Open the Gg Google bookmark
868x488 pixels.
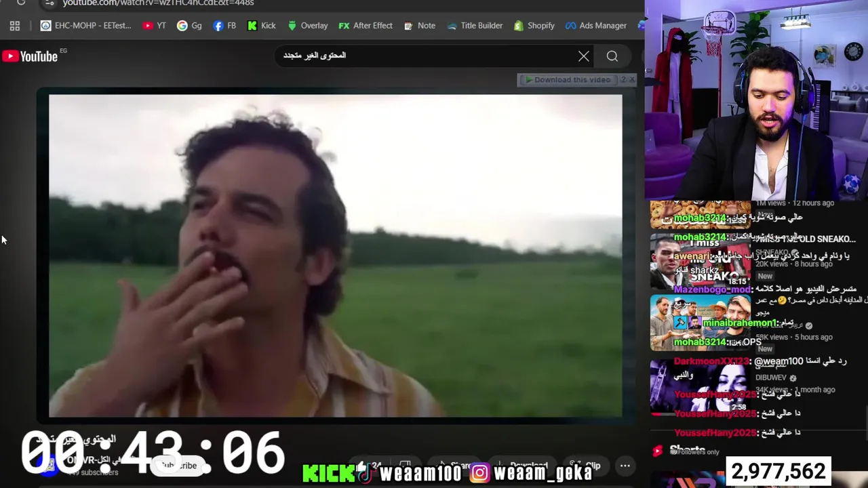tap(190, 26)
